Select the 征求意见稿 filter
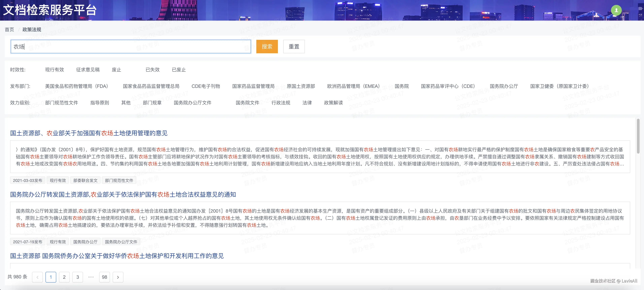Screen dimensions: 644x290 (88, 70)
